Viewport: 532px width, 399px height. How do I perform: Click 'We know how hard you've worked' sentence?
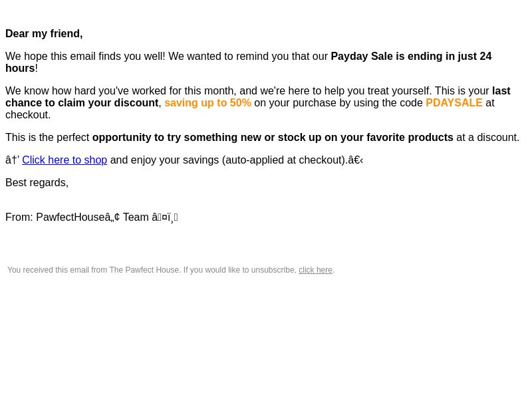coord(120,91)
